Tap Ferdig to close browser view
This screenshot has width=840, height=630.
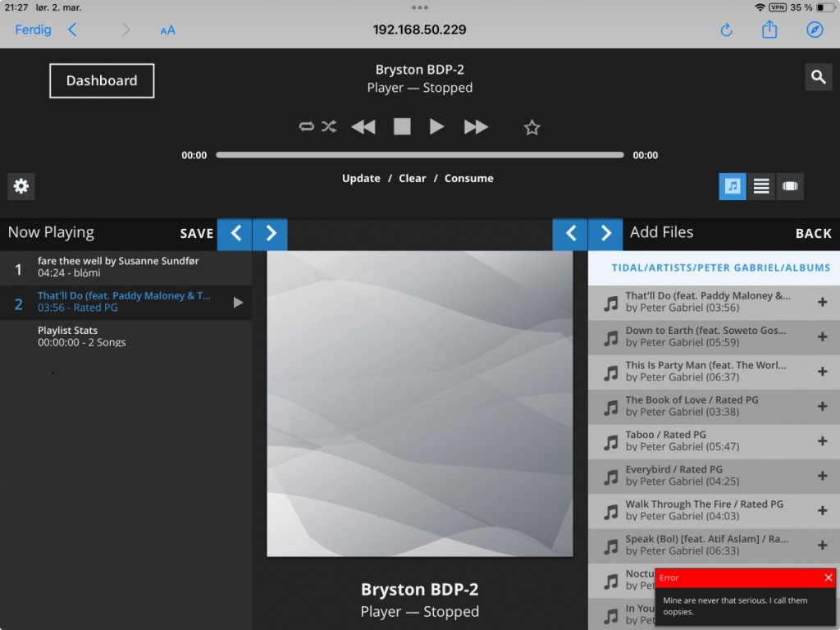tap(33, 30)
